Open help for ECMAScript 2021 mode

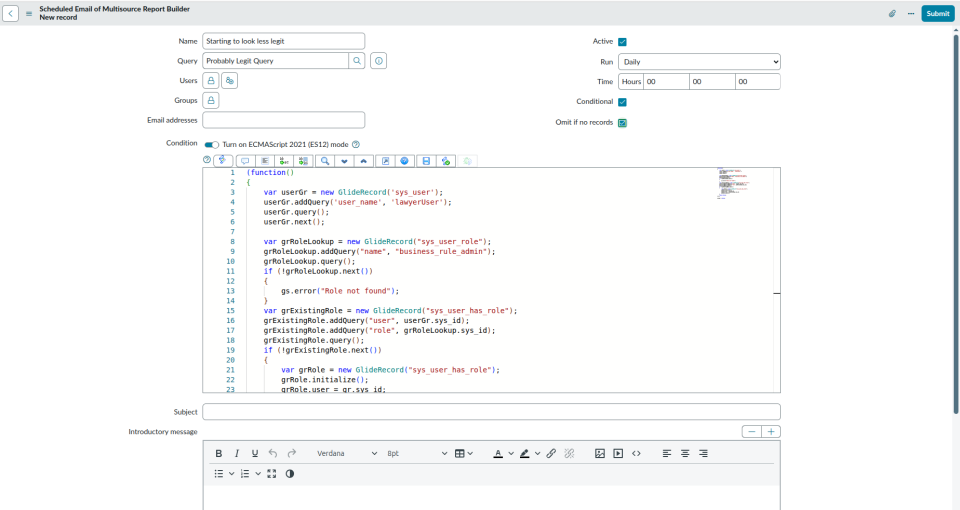356,144
